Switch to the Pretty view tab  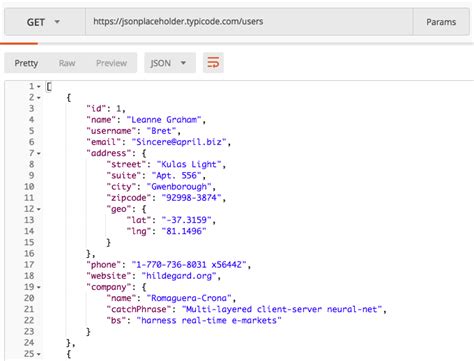tap(26, 63)
